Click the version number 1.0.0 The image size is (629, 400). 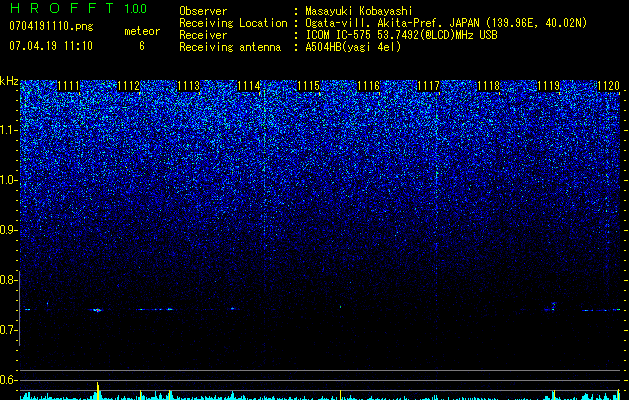click(x=135, y=8)
